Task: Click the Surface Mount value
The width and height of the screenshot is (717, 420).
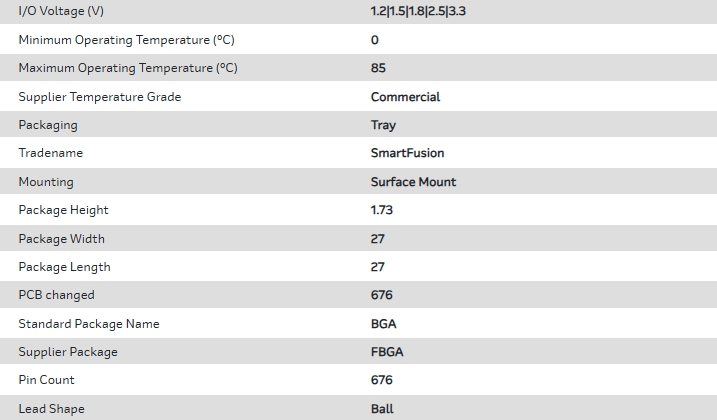Action: tap(413, 182)
